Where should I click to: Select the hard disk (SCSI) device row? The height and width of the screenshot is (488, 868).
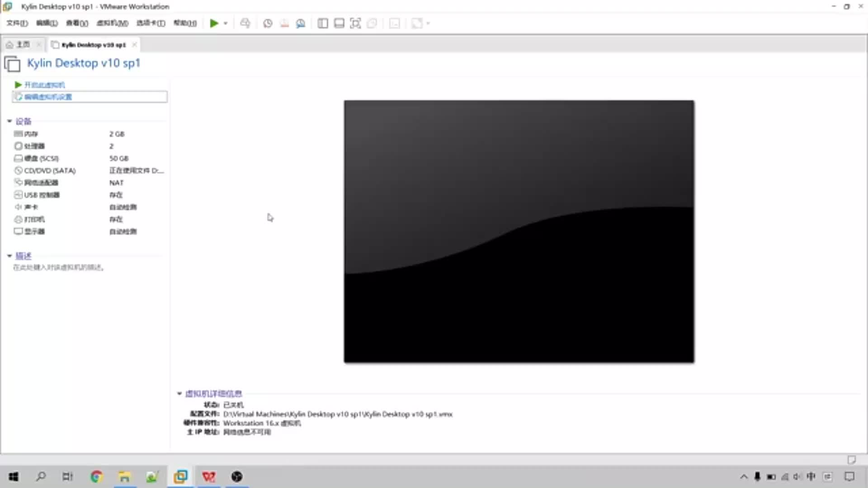pyautogui.click(x=90, y=158)
